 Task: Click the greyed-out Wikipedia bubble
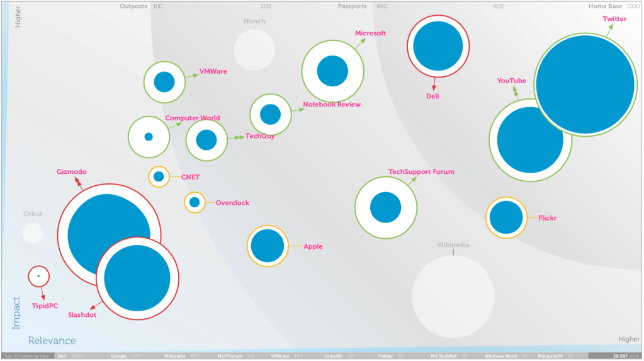[452, 296]
